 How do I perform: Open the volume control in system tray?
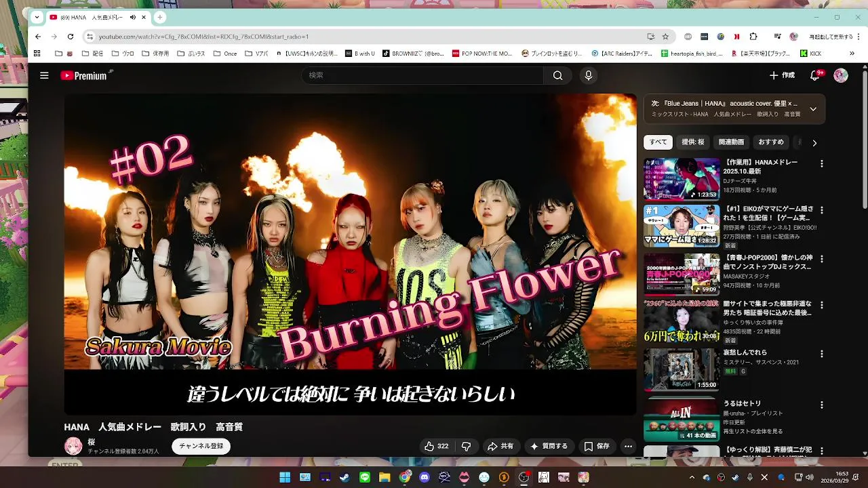tap(810, 477)
